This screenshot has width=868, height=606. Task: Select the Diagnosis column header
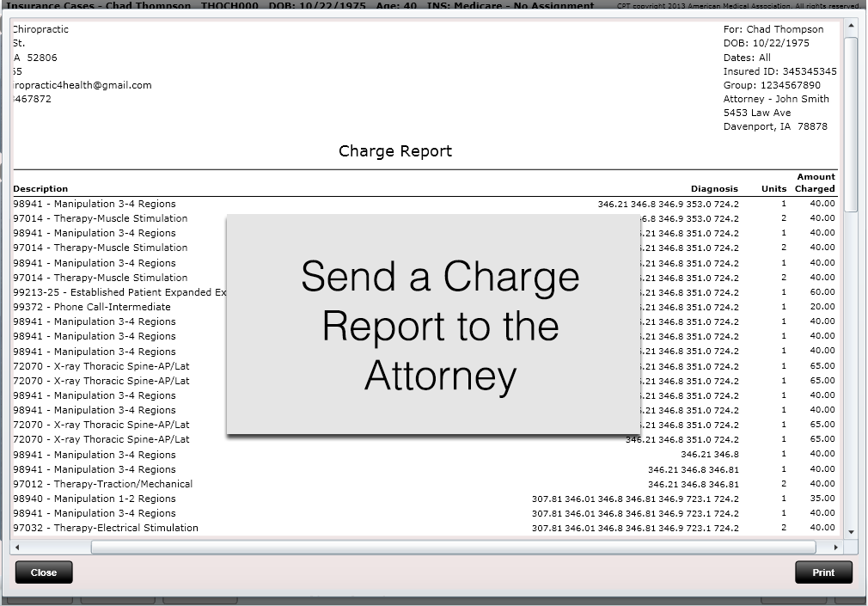714,188
